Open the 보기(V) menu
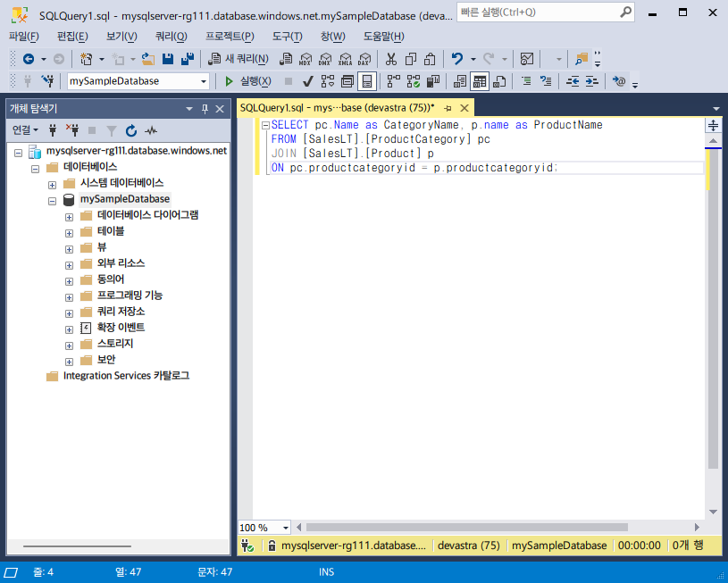This screenshot has width=728, height=583. coord(121,37)
